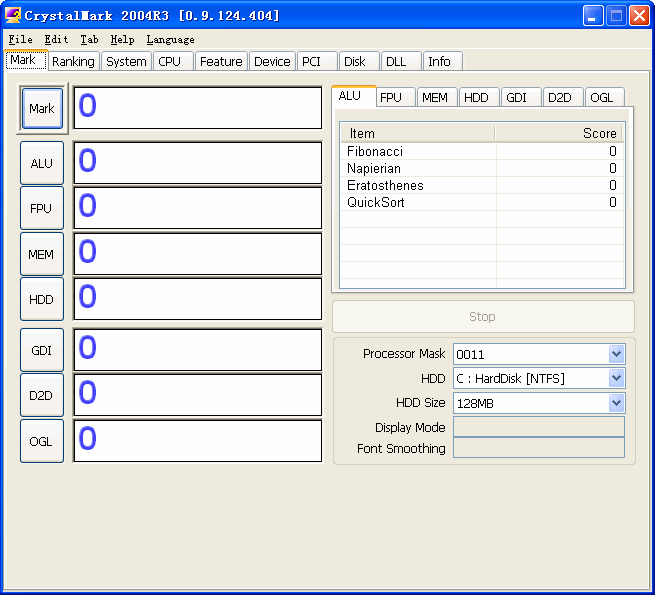Launch the HDD benchmark button

click(42, 299)
